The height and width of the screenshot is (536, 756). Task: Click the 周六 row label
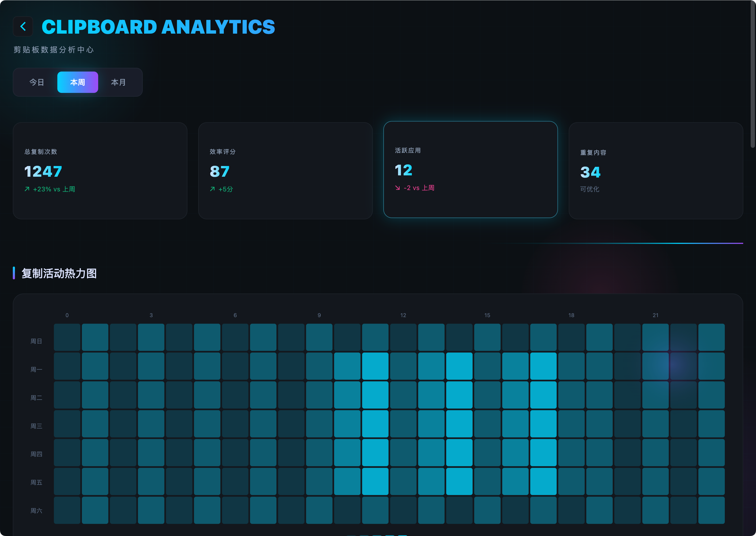[36, 511]
